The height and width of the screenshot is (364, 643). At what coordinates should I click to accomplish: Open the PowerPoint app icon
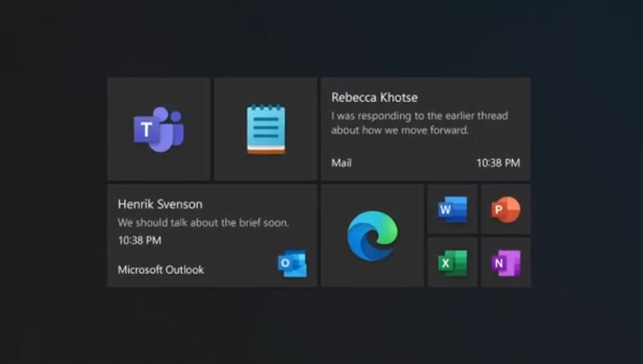tap(505, 209)
